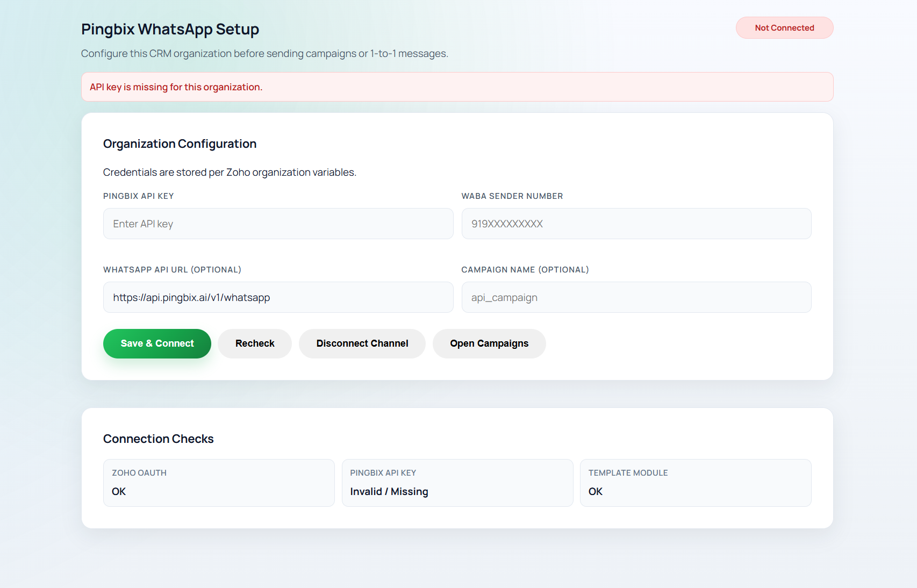Screen dimensions: 917x588
Task: Click the credentials storage description text
Action: (x=230, y=172)
